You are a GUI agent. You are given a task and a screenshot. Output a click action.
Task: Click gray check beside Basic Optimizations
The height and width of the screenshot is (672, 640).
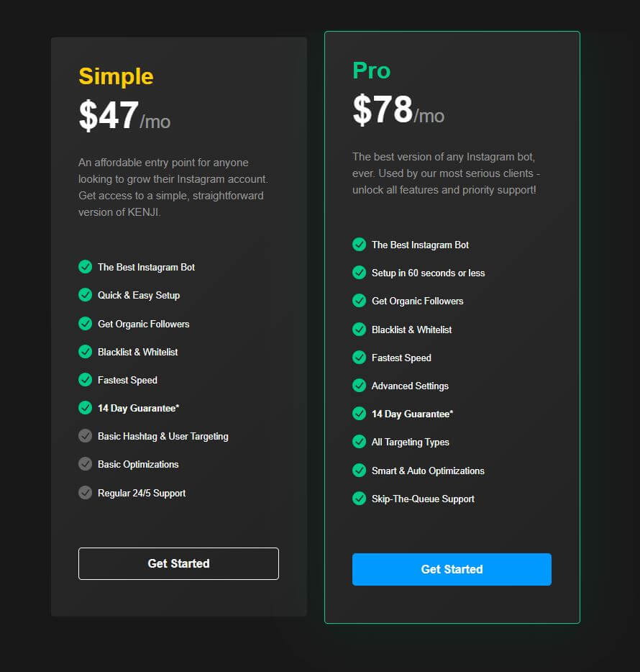coord(86,464)
